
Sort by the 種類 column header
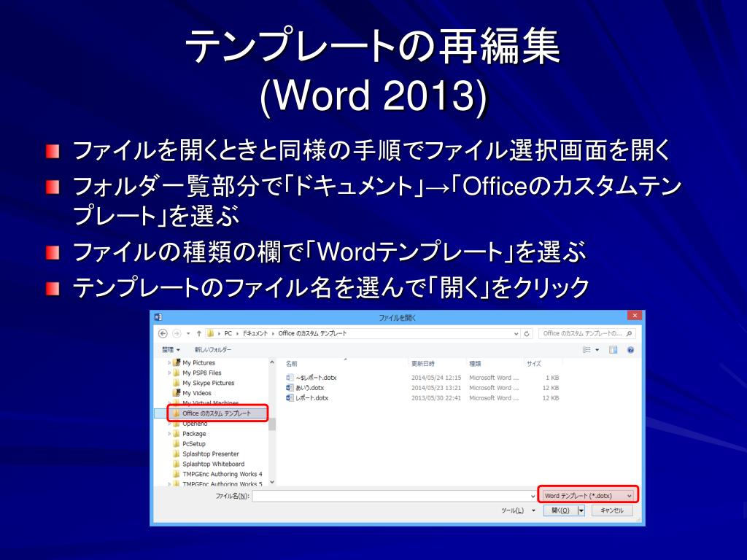tap(475, 364)
